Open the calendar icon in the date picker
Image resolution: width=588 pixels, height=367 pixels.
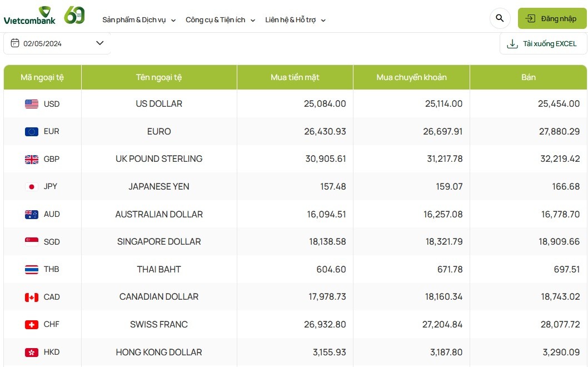tap(14, 43)
